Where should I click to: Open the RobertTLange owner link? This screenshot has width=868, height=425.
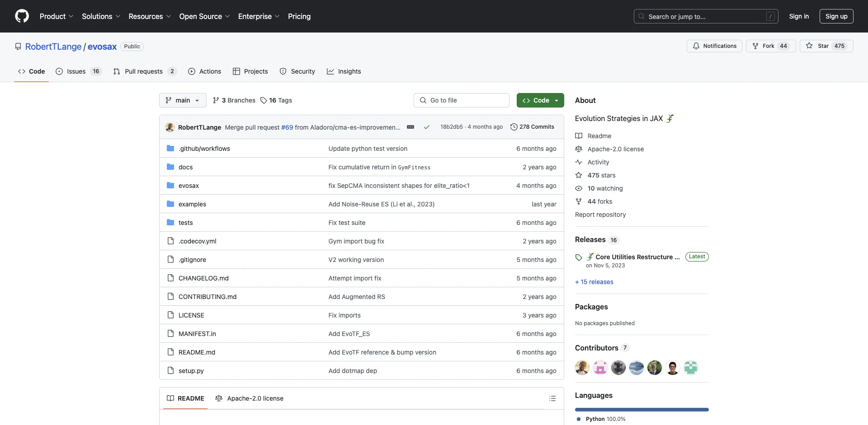pos(53,47)
